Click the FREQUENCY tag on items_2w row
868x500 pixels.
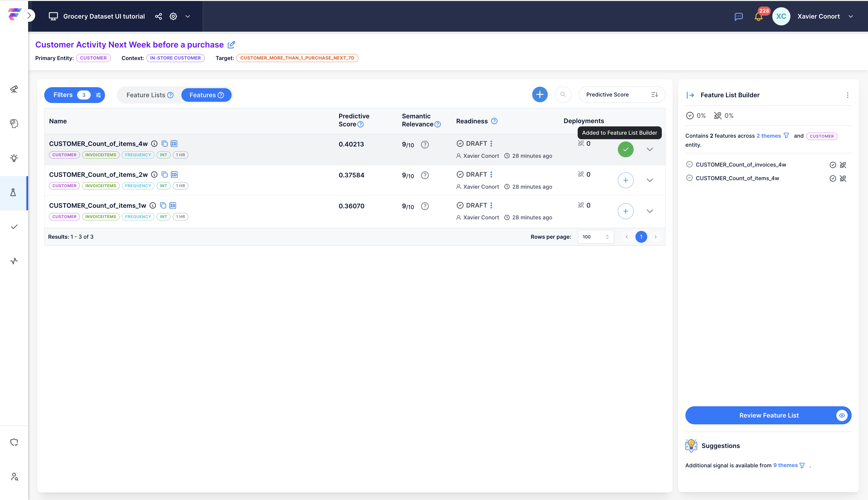point(138,186)
